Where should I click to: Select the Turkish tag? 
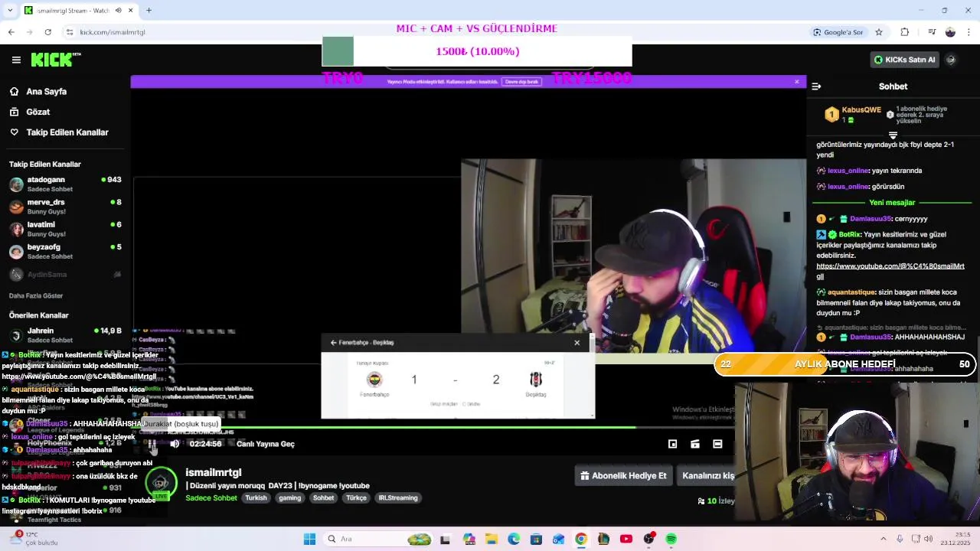[256, 497]
